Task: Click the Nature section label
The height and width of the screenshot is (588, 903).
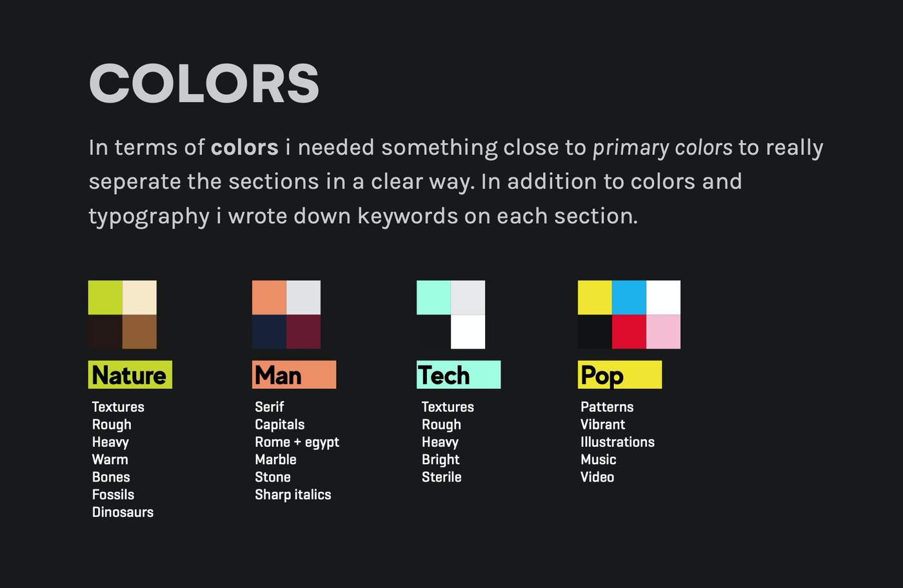Action: tap(130, 375)
